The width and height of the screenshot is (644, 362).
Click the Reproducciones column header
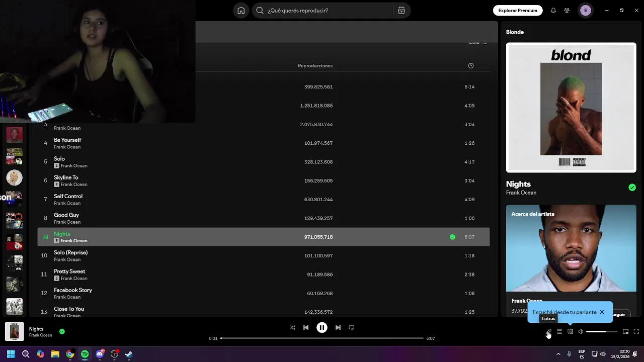pyautogui.click(x=315, y=66)
